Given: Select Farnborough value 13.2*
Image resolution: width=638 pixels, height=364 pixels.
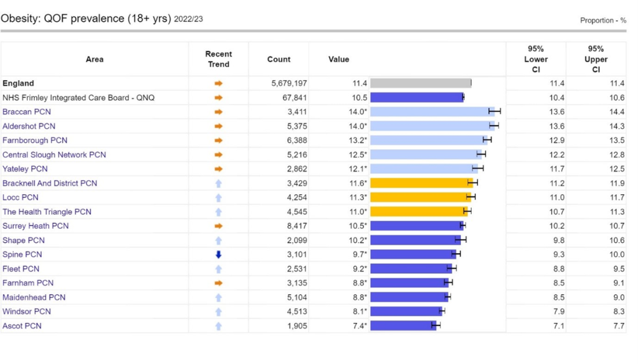Looking at the screenshot, I should [x=358, y=140].
